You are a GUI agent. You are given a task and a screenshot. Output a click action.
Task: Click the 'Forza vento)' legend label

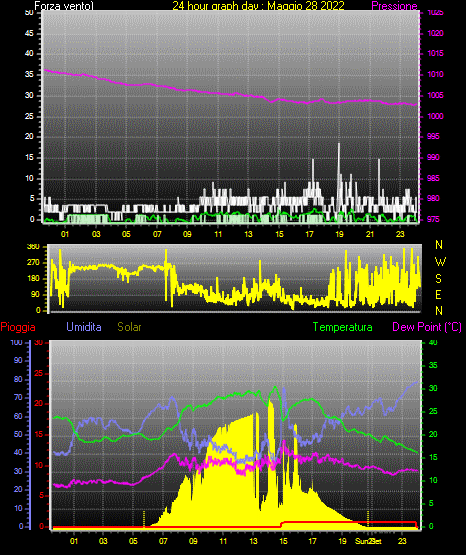[64, 6]
